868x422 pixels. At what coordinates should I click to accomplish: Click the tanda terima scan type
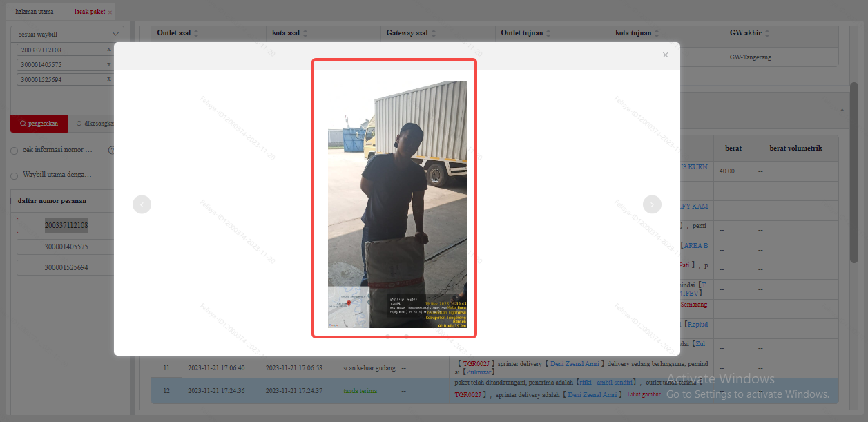pos(360,391)
